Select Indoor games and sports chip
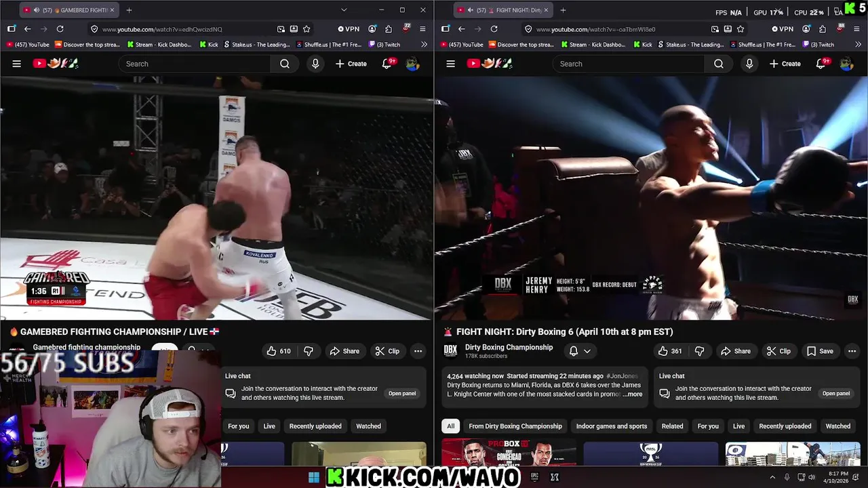 tap(612, 426)
